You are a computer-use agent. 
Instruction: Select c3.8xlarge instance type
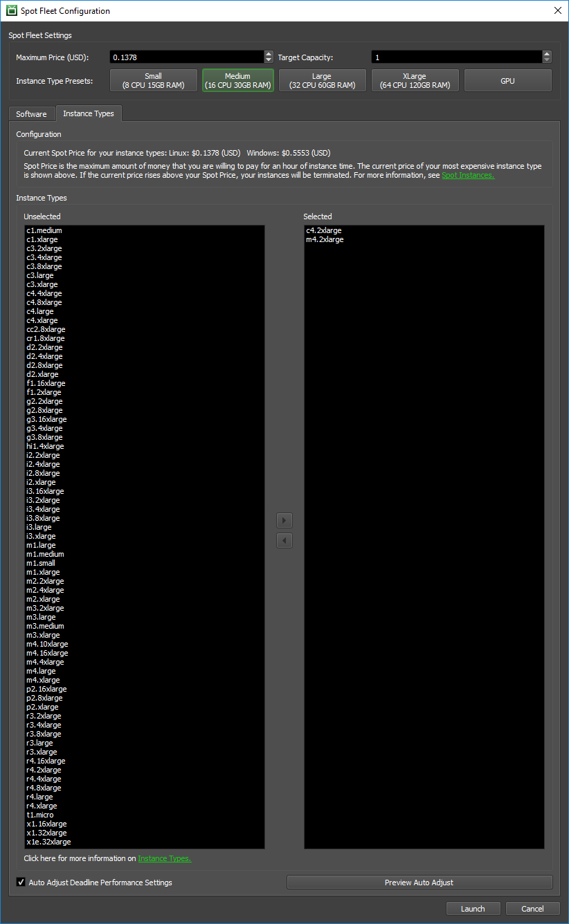(x=145, y=266)
